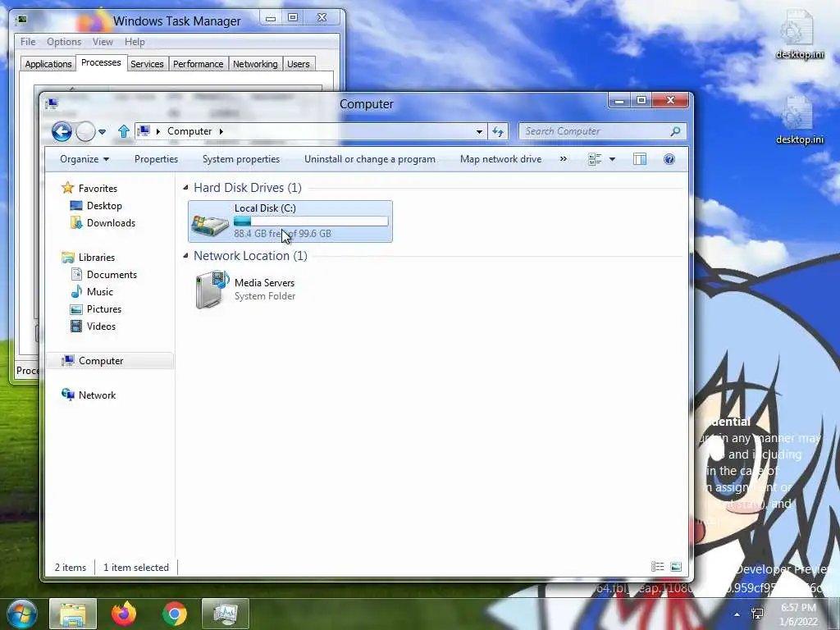Select Libraries in navigation pane

coord(97,257)
